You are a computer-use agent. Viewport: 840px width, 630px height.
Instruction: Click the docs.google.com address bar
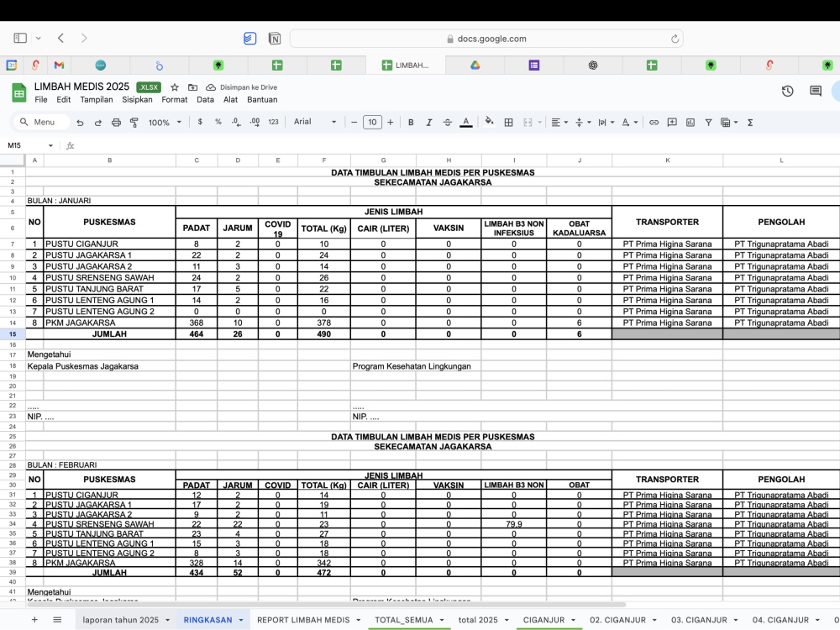click(486, 39)
